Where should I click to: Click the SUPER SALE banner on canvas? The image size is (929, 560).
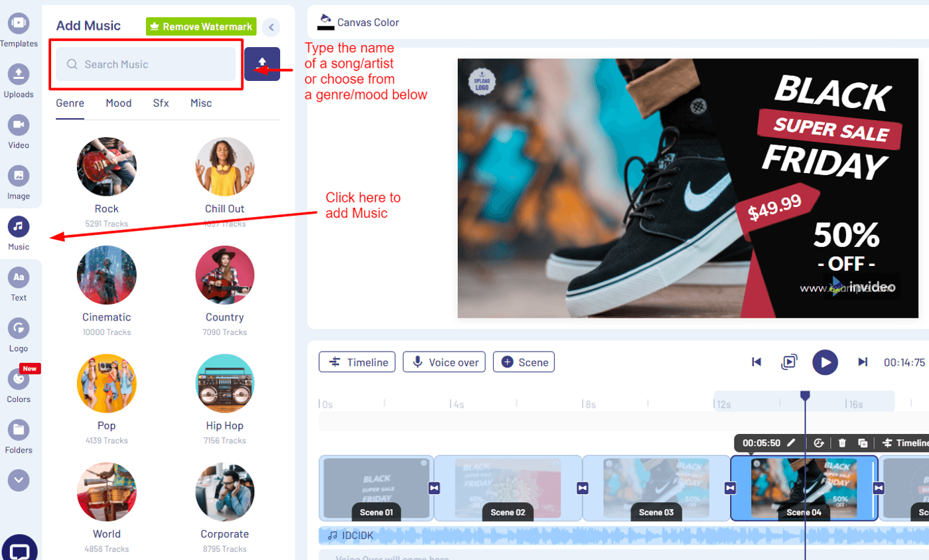[831, 129]
